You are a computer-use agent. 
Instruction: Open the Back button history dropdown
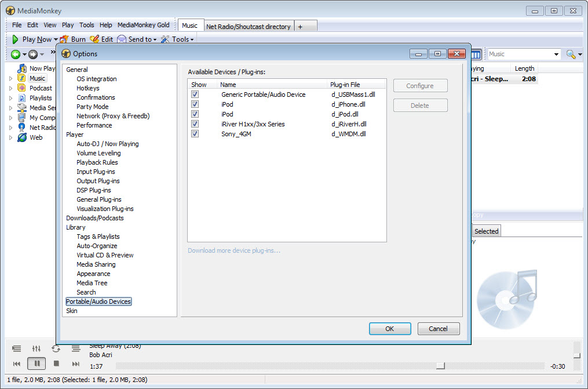(24, 54)
